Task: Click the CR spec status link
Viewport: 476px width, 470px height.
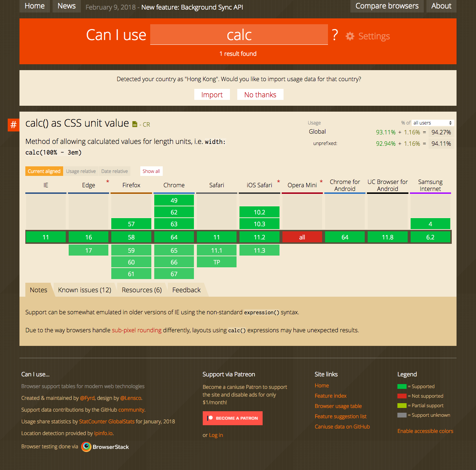Action: [146, 124]
